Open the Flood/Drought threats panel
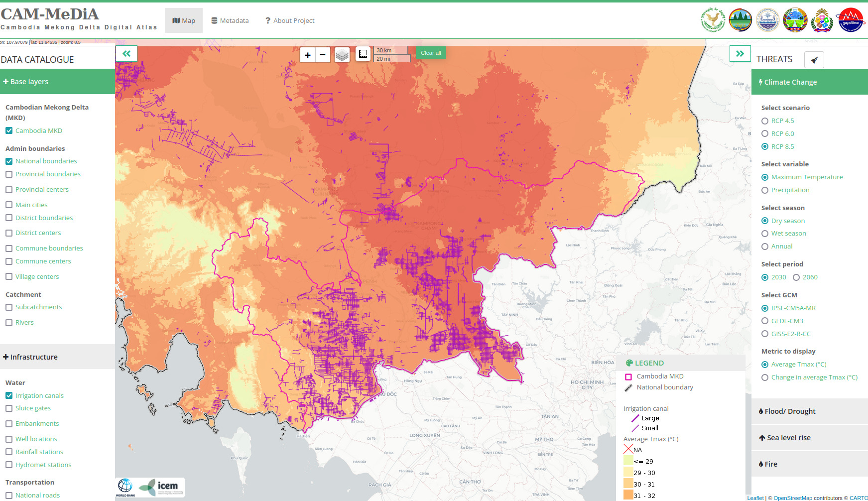Screen dimensions: 868x501 tap(787, 411)
